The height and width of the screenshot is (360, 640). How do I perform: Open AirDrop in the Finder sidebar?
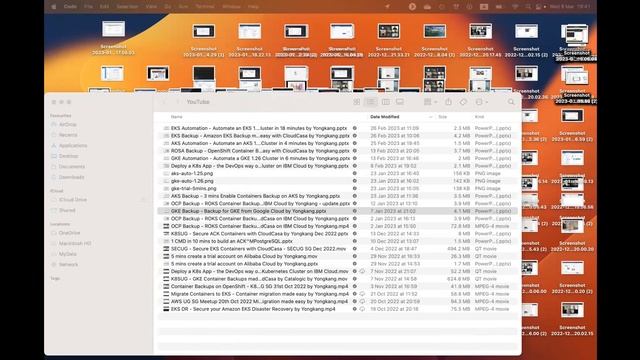click(68, 124)
